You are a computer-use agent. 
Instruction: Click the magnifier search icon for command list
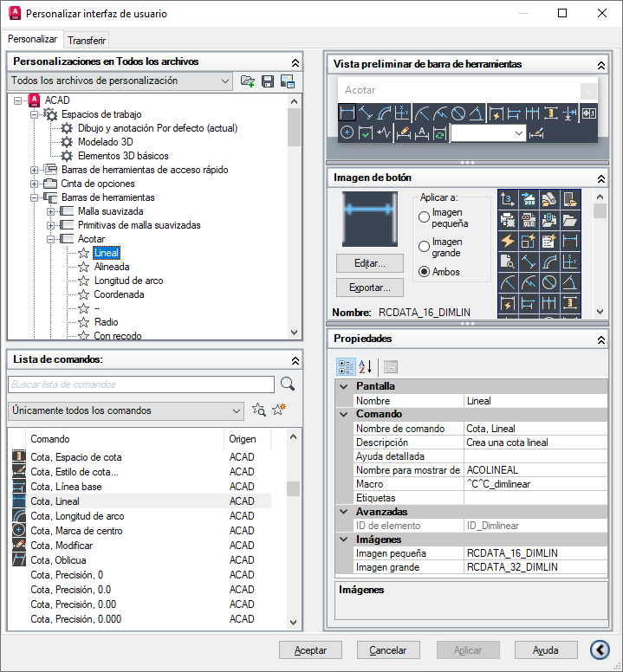point(288,384)
